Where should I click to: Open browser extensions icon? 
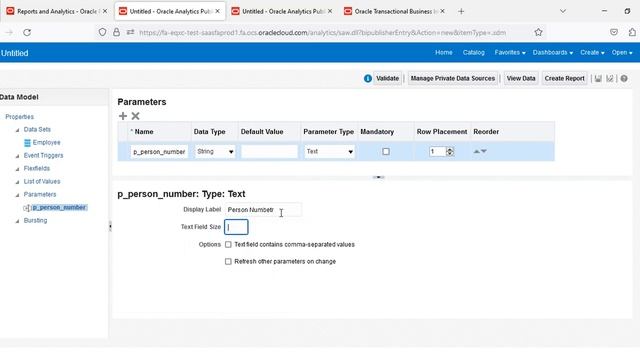(x=632, y=32)
